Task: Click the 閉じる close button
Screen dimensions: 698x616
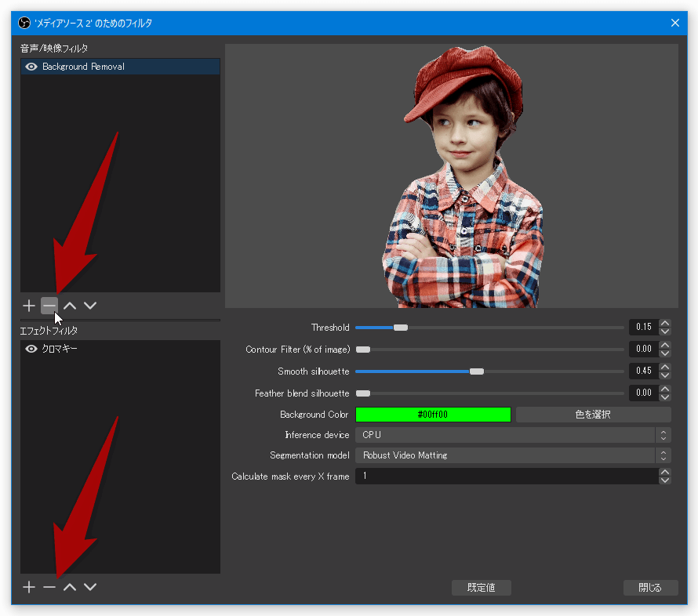Action: coord(650,588)
